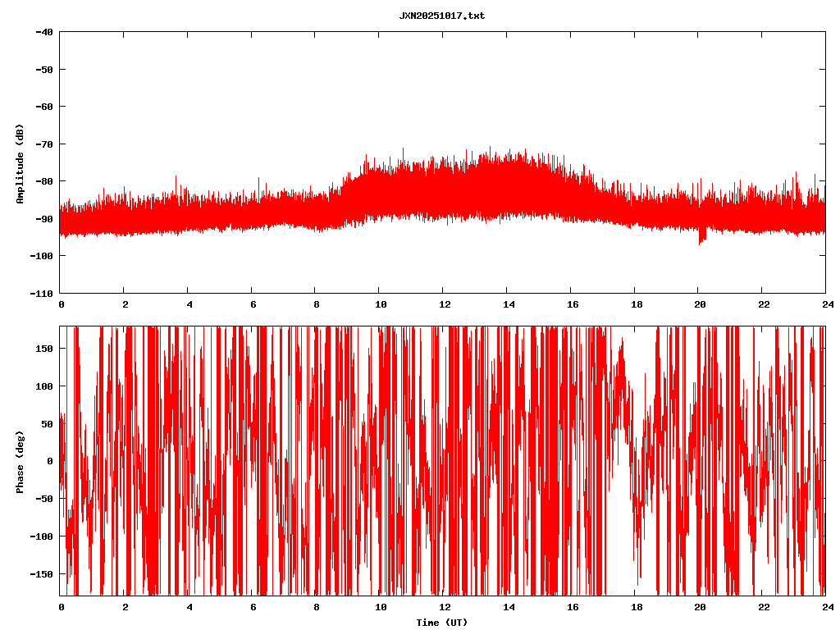Select the 50 degree phase tick label
840x630 pixels.
point(48,423)
